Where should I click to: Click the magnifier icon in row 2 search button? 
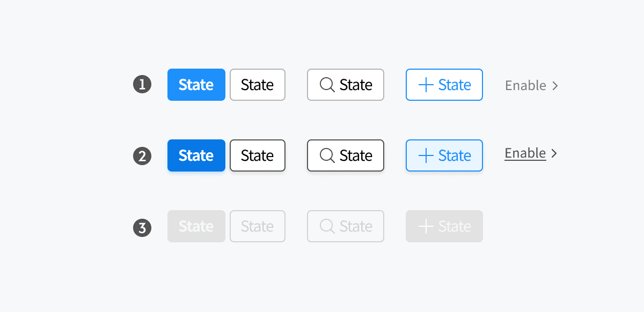click(327, 155)
